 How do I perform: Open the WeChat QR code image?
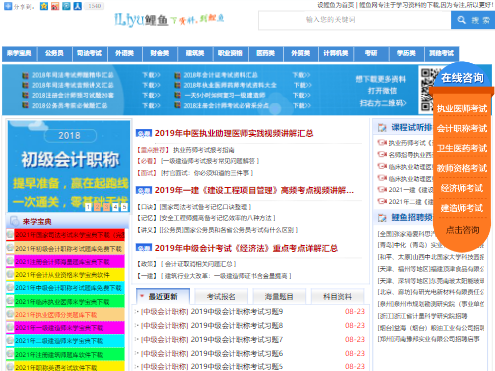coord(428,89)
